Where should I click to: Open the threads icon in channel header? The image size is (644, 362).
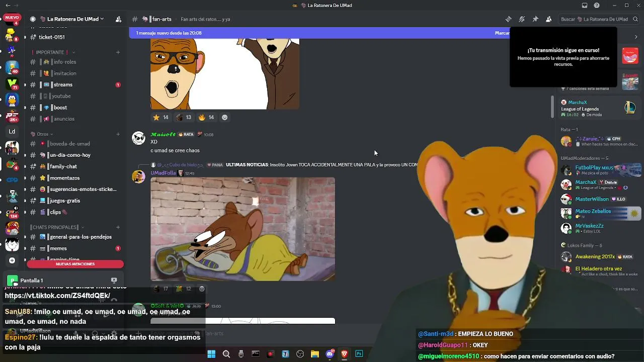[508, 19]
